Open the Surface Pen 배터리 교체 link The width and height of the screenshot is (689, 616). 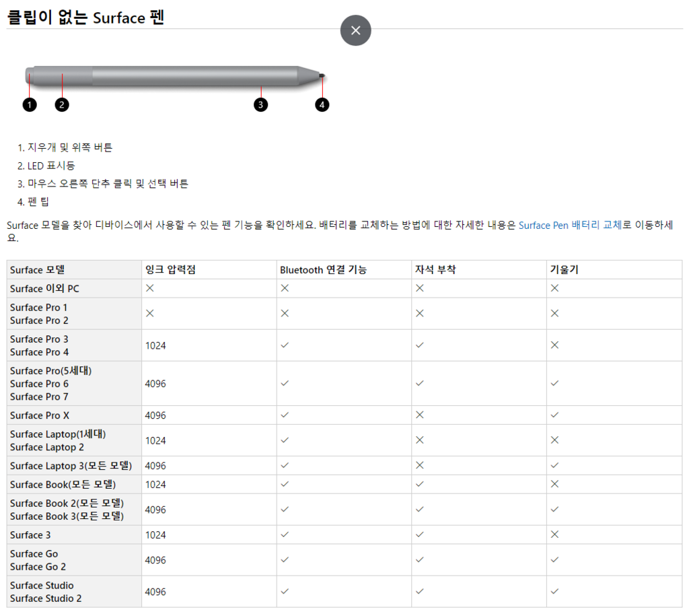[570, 225]
